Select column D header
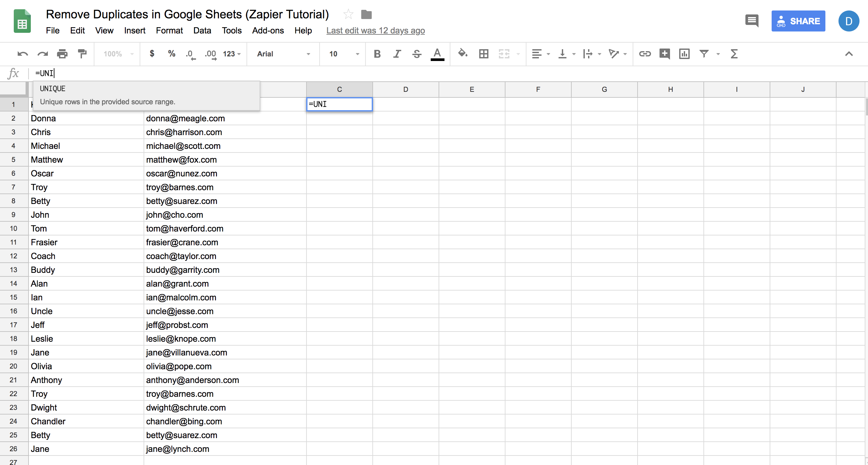Screen dimensions: 868x465 click(x=406, y=89)
